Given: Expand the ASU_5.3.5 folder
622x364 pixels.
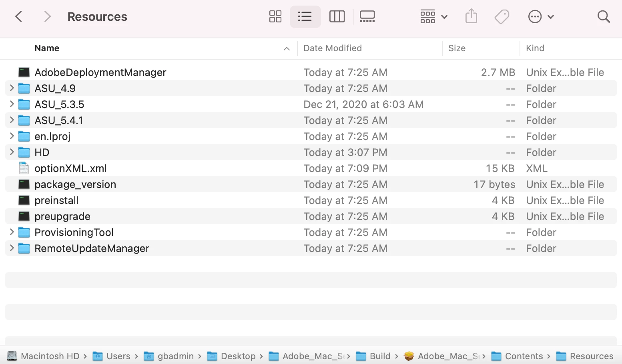Looking at the screenshot, I should tap(12, 104).
